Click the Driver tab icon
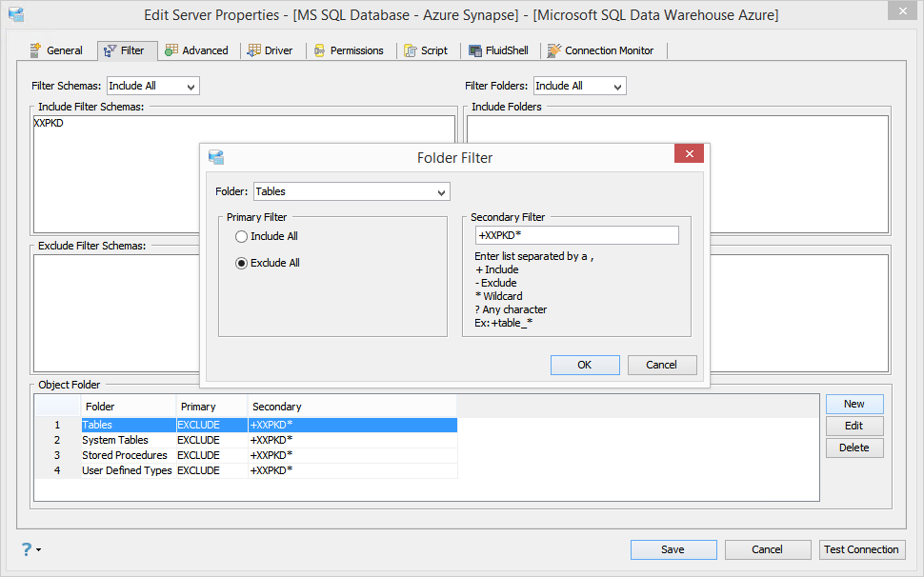Image resolution: width=924 pixels, height=577 pixels. 254,50
